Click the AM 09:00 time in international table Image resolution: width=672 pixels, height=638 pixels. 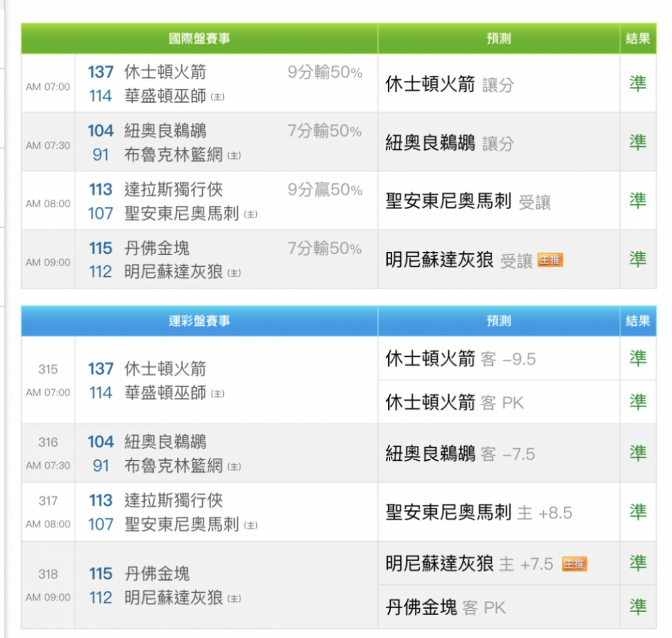pyautogui.click(x=48, y=262)
